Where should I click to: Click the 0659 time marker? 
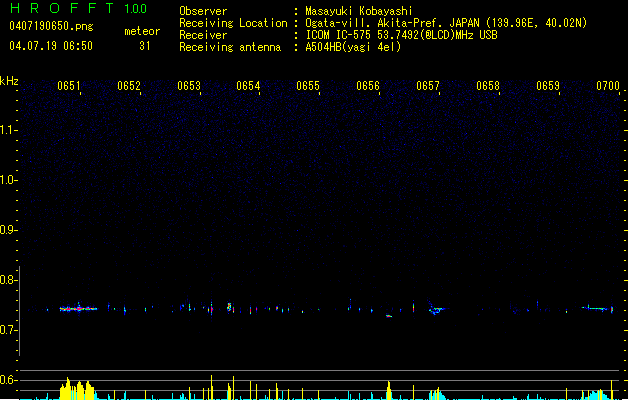tap(548, 86)
